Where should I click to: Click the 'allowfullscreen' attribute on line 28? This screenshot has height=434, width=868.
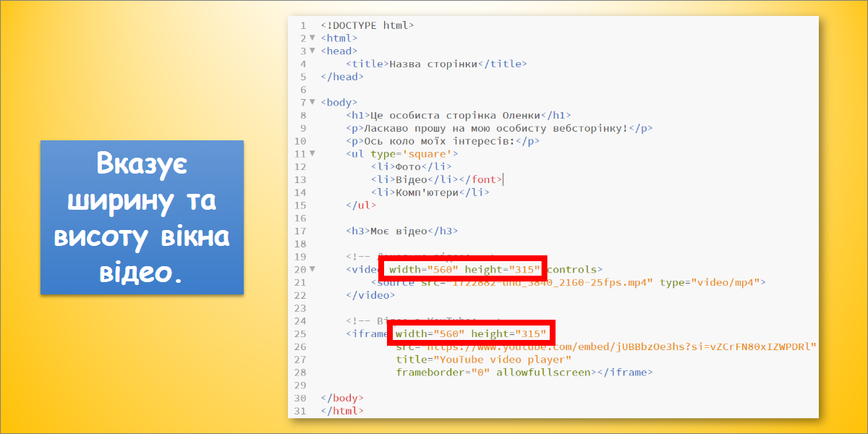543,373
